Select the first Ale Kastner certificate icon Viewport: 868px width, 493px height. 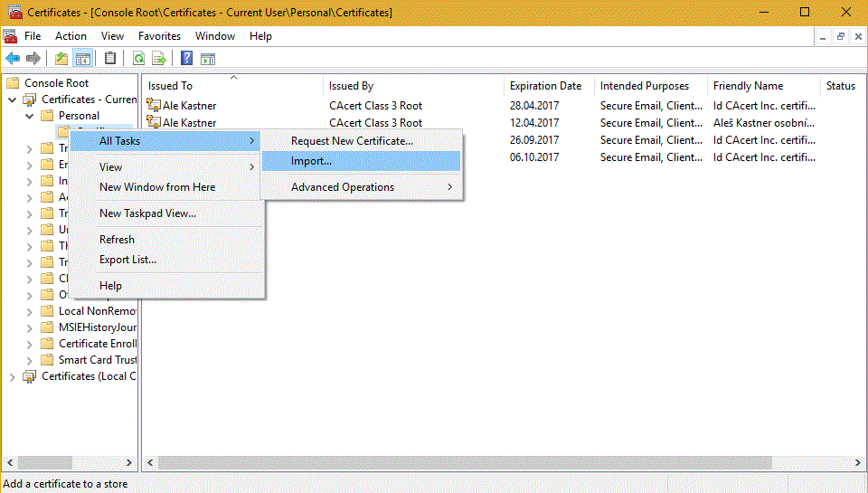pyautogui.click(x=154, y=106)
